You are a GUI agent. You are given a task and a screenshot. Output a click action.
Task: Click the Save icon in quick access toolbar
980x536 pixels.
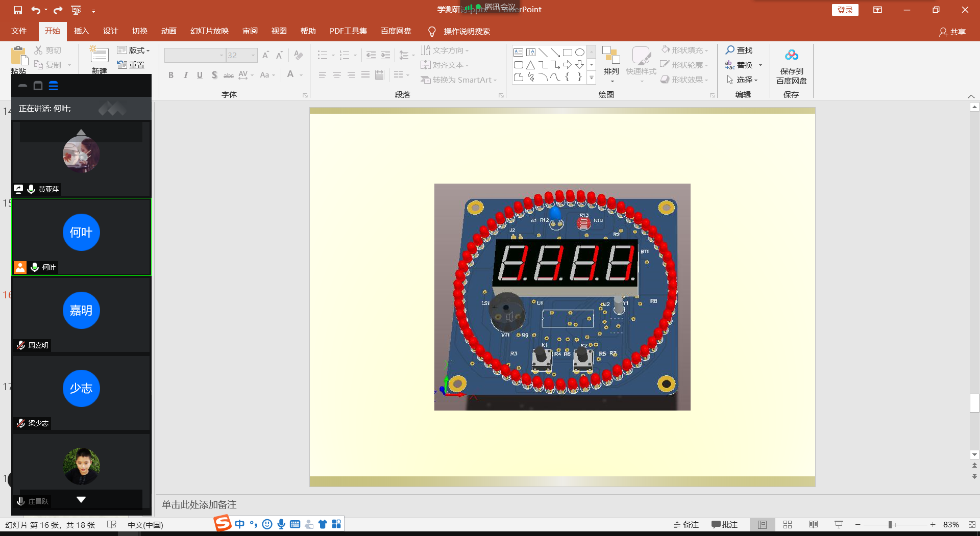(18, 10)
